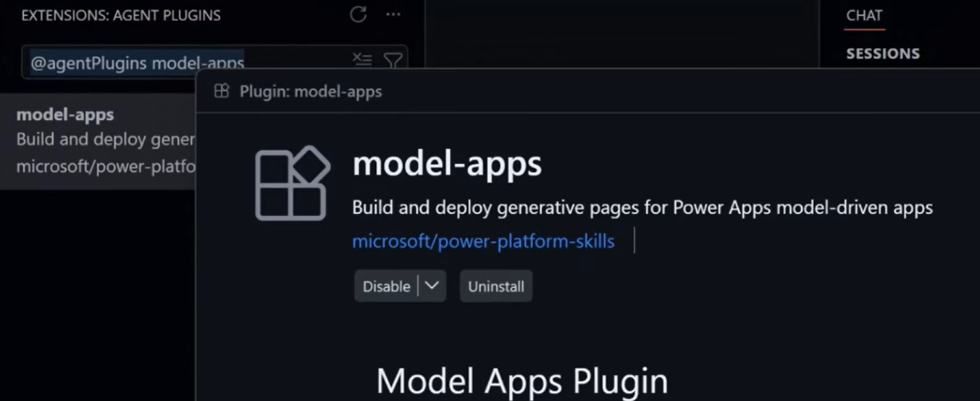Select the model-apps entry in sidebar list
Viewport: 980px width, 401px height.
tap(98, 141)
